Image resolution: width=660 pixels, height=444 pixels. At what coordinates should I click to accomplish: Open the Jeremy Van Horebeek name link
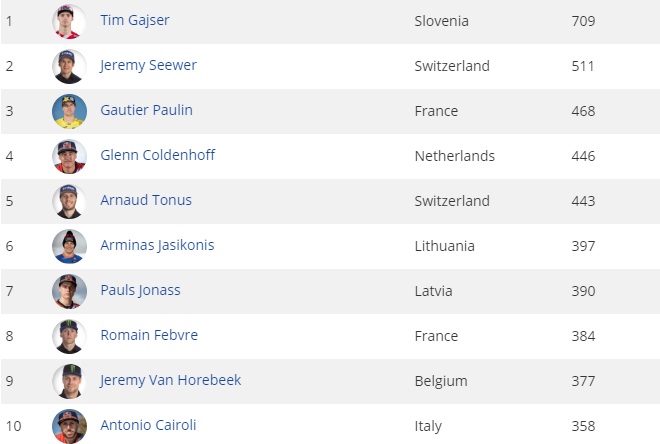tap(170, 380)
